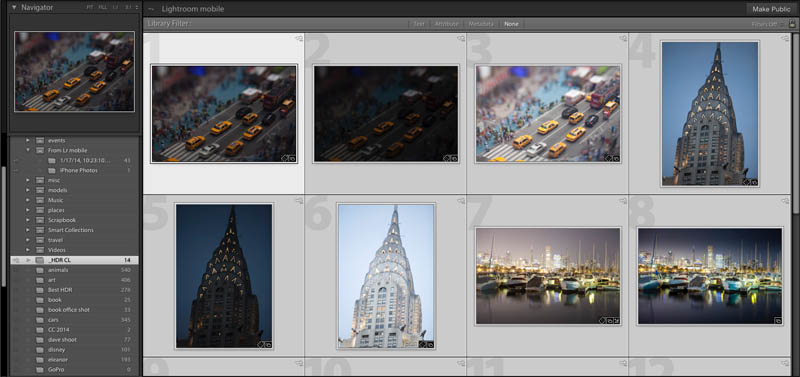The height and width of the screenshot is (377, 800).
Task: Expand the Music collection set
Action: point(28,200)
